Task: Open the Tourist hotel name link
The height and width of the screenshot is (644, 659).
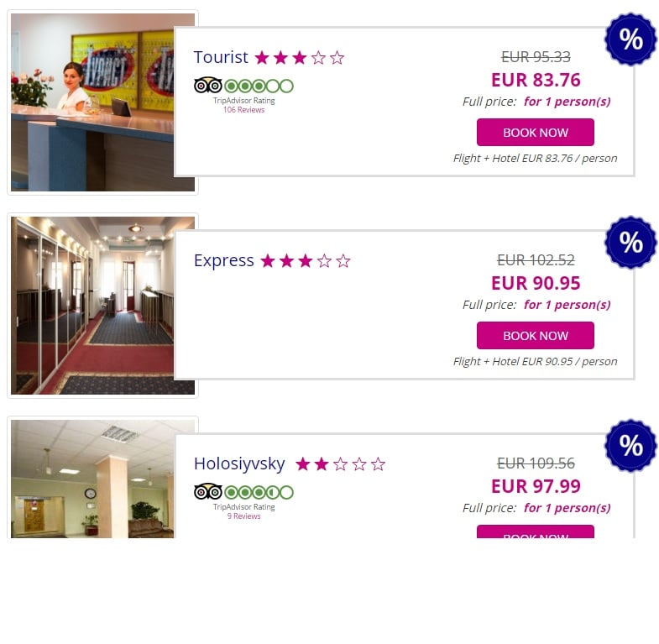Action: tap(221, 57)
